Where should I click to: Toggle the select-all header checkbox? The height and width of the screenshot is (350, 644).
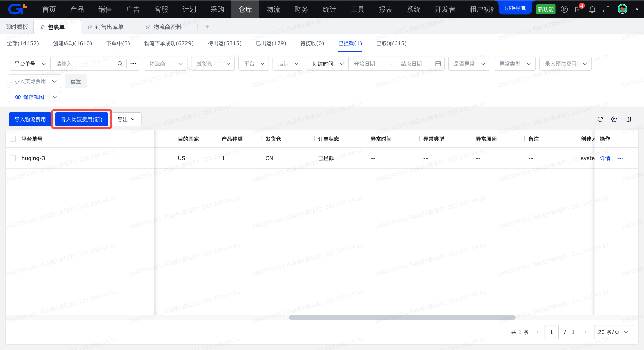coord(13,139)
